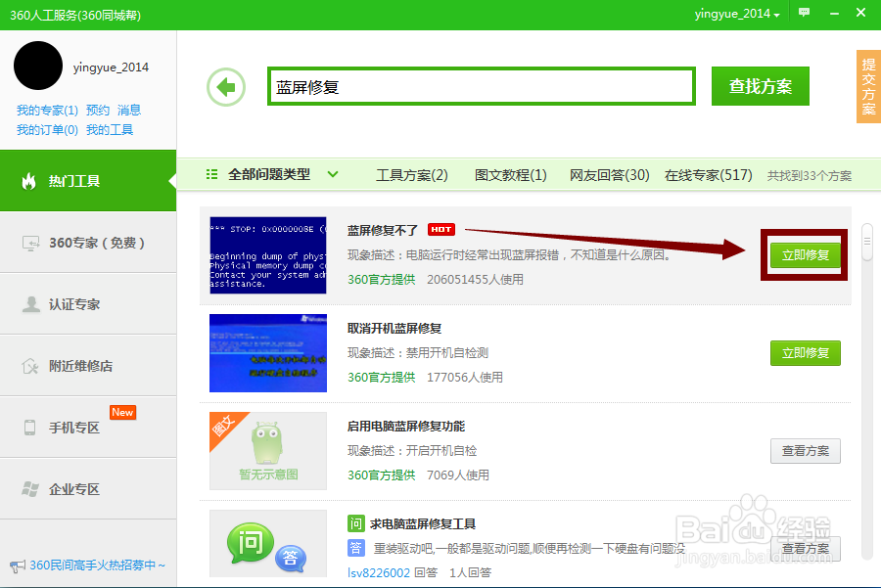Click the blue 答 icon beside 重装驱动吧
The height and width of the screenshot is (588, 881).
pyautogui.click(x=355, y=548)
